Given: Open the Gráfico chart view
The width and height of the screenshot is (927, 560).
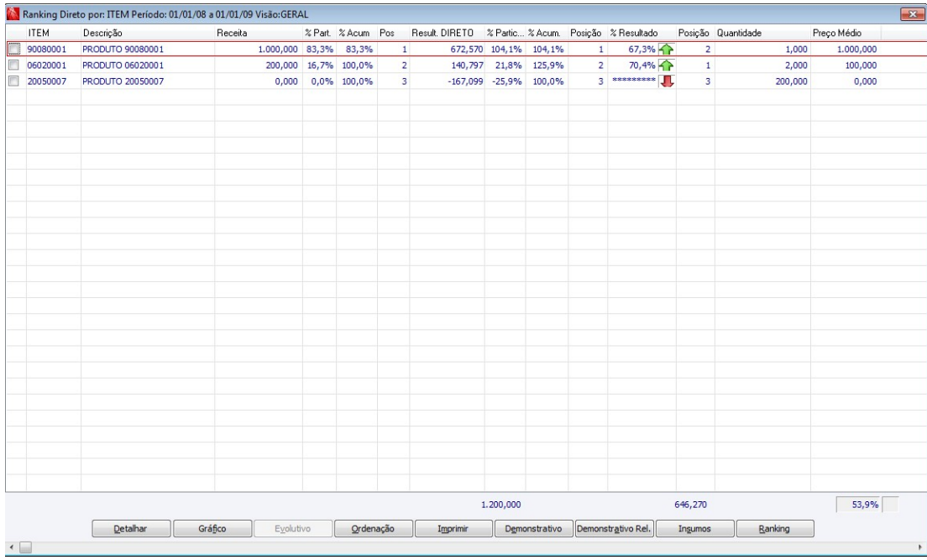Looking at the screenshot, I should coord(212,529).
